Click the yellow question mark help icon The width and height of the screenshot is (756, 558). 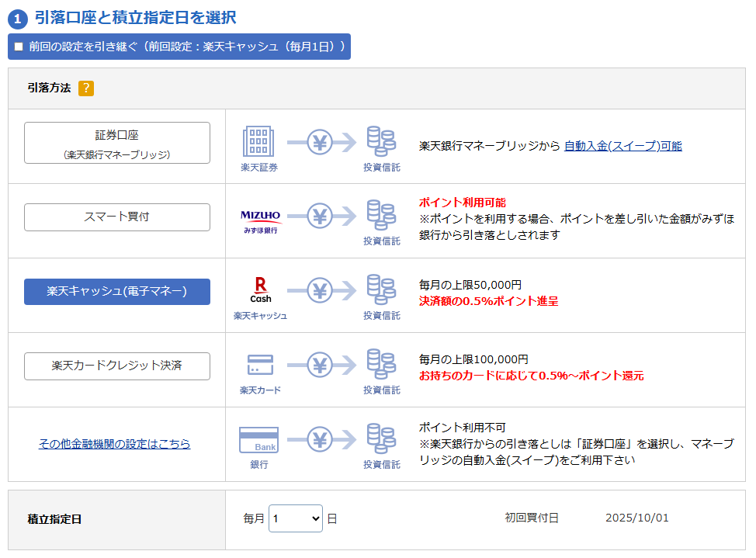86,88
